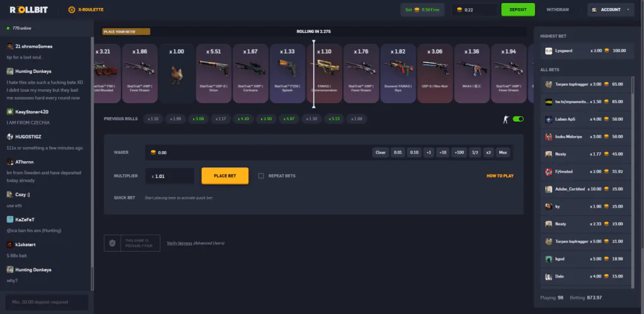
Task: Toggle the green skins display switch
Action: 518,119
